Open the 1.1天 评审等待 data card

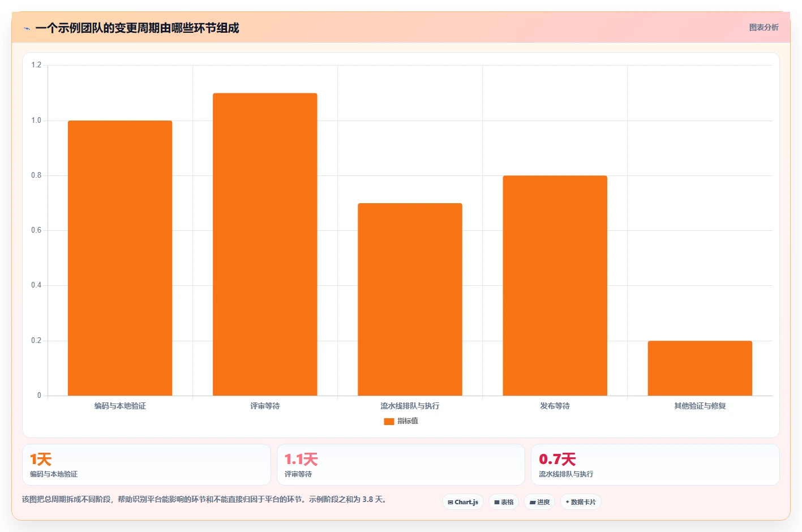click(401, 465)
